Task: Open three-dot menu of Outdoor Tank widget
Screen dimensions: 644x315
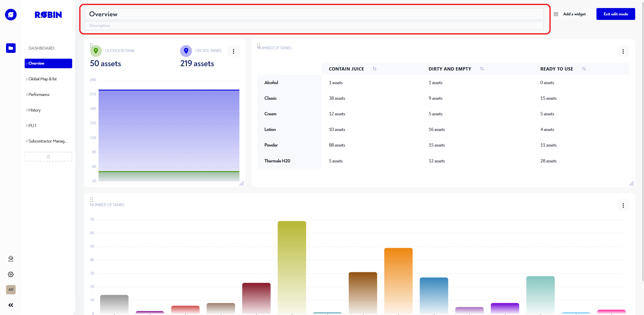Action: point(233,51)
